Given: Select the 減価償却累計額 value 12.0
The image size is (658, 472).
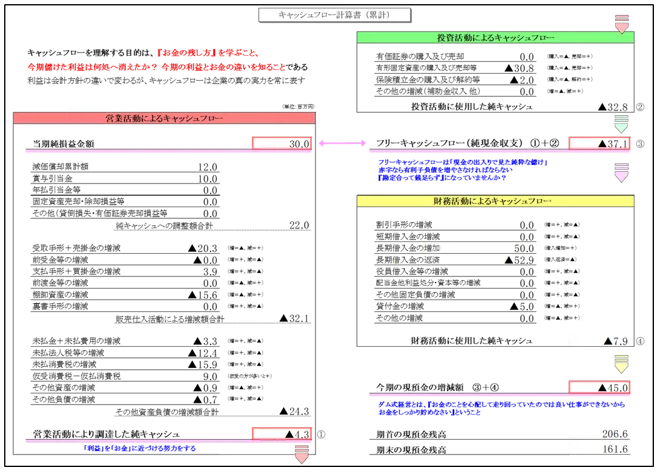Looking at the screenshot, I should [203, 167].
